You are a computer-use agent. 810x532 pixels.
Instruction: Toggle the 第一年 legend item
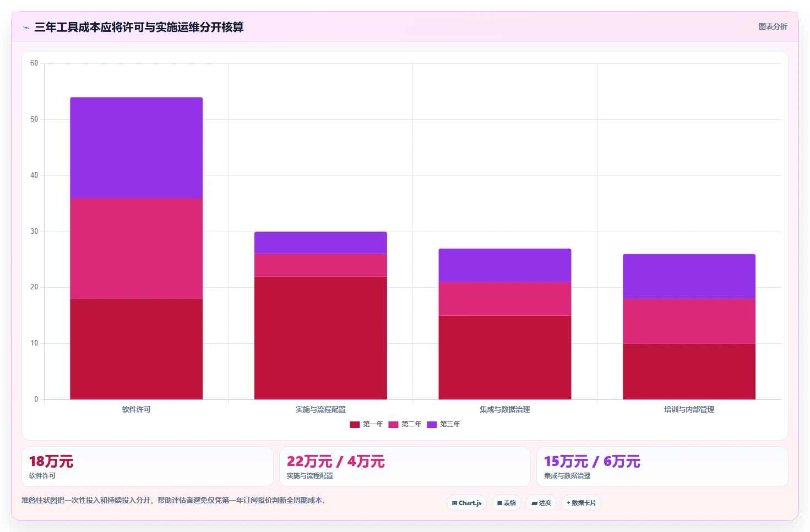coord(366,424)
